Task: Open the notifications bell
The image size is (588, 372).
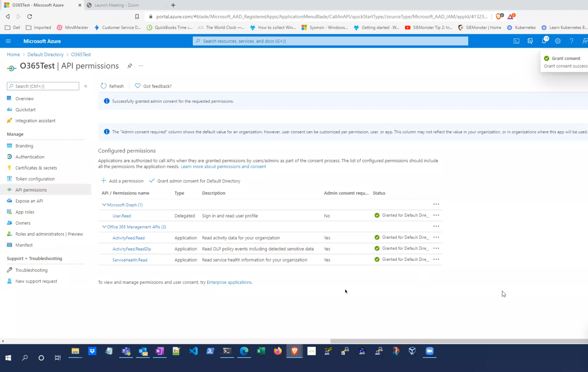Action: (x=544, y=41)
